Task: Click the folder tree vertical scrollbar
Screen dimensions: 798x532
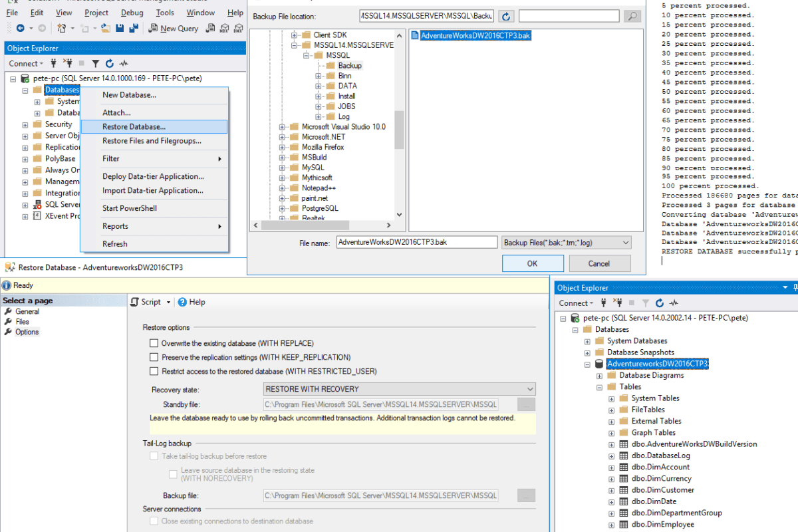Action: point(399,128)
